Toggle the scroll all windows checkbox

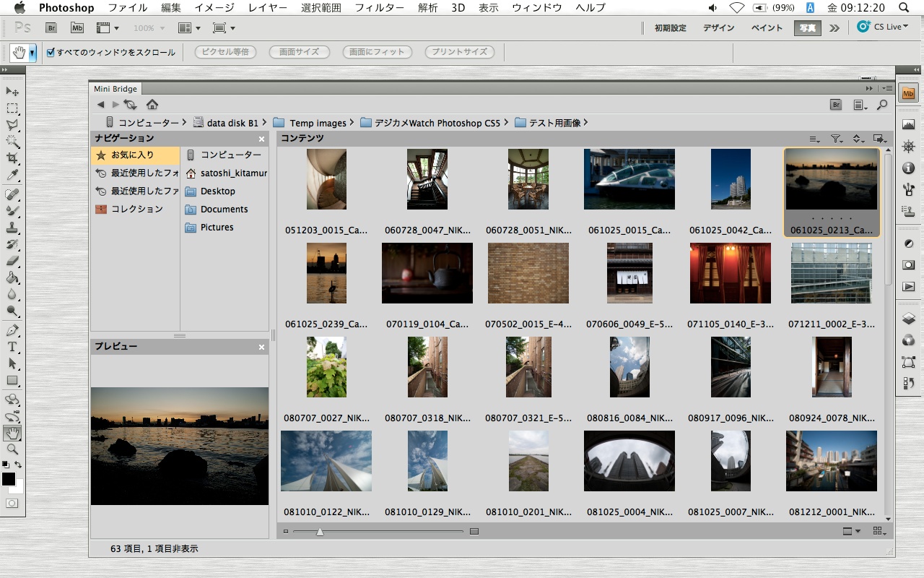(51, 52)
